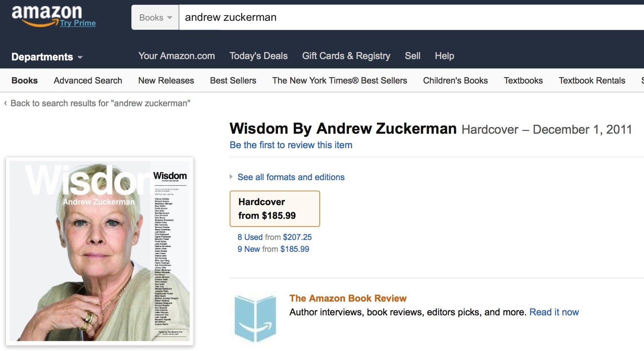The image size is (644, 351).
Task: Expand the Departments menu
Action: pyautogui.click(x=47, y=57)
